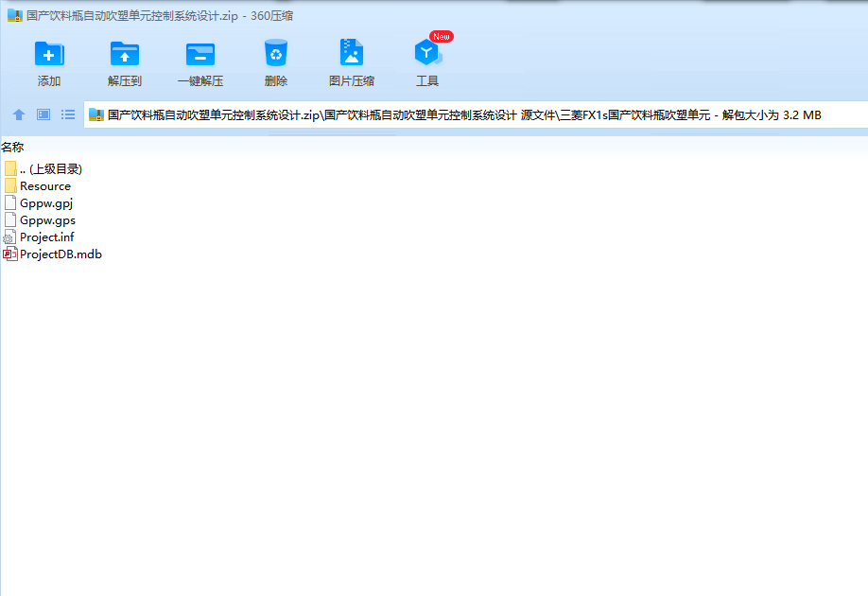Screen dimensions: 868x596
Task: Click the zip archive icon in the path bar
Action: tap(96, 114)
